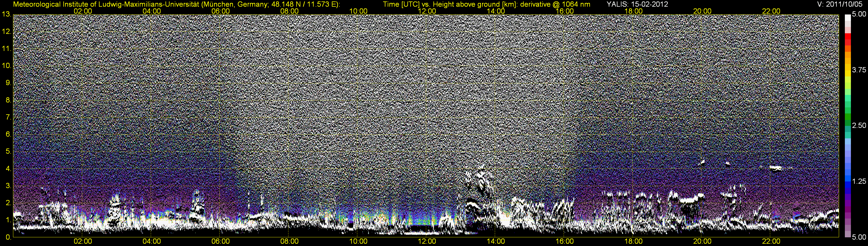
Task: Click the '5.00' value atop the colorbar
Action: (x=859, y=14)
